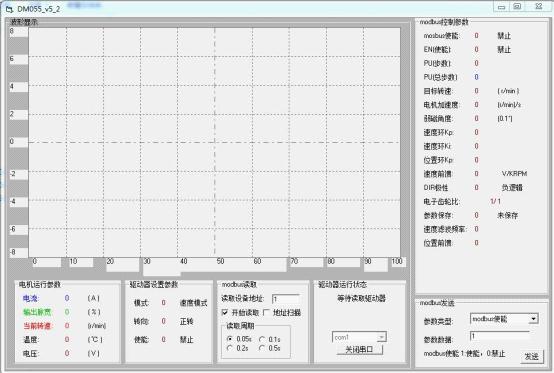Click the red 当前转速 label
Image resolution: width=554 pixels, height=373 pixels.
(37, 326)
